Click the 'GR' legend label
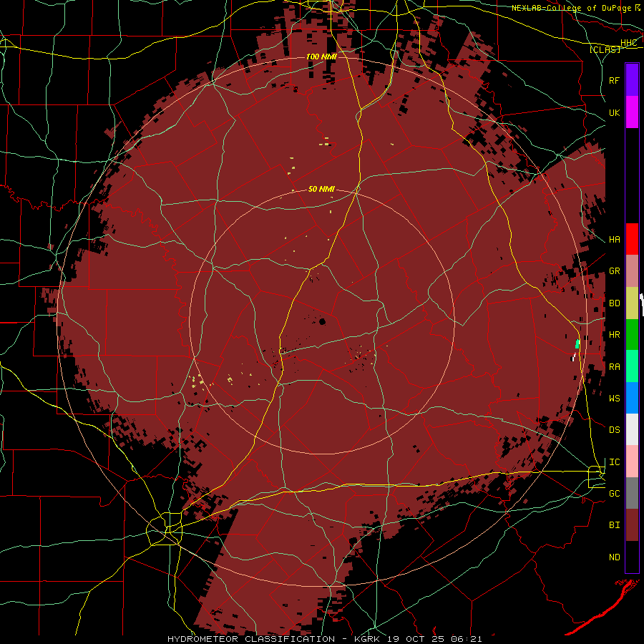 pyautogui.click(x=614, y=271)
